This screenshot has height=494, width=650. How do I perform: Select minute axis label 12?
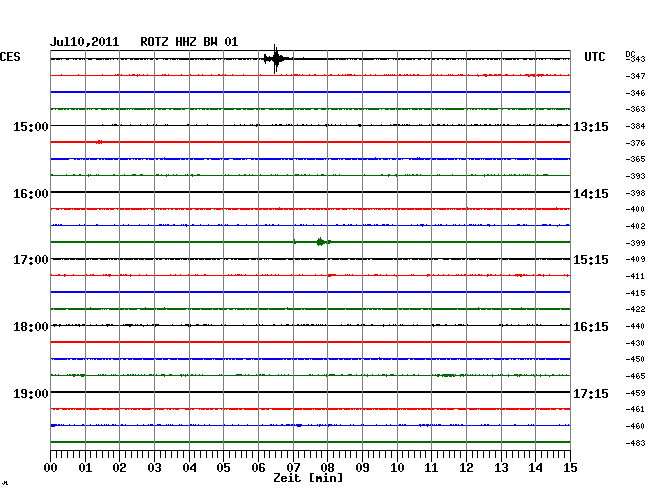pyautogui.click(x=466, y=468)
